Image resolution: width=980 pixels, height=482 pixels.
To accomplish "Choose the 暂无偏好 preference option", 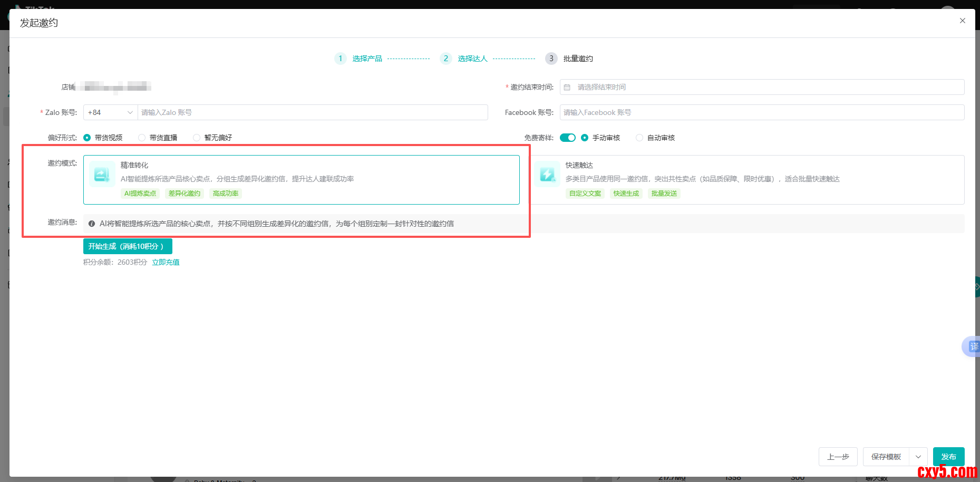I will pyautogui.click(x=197, y=138).
